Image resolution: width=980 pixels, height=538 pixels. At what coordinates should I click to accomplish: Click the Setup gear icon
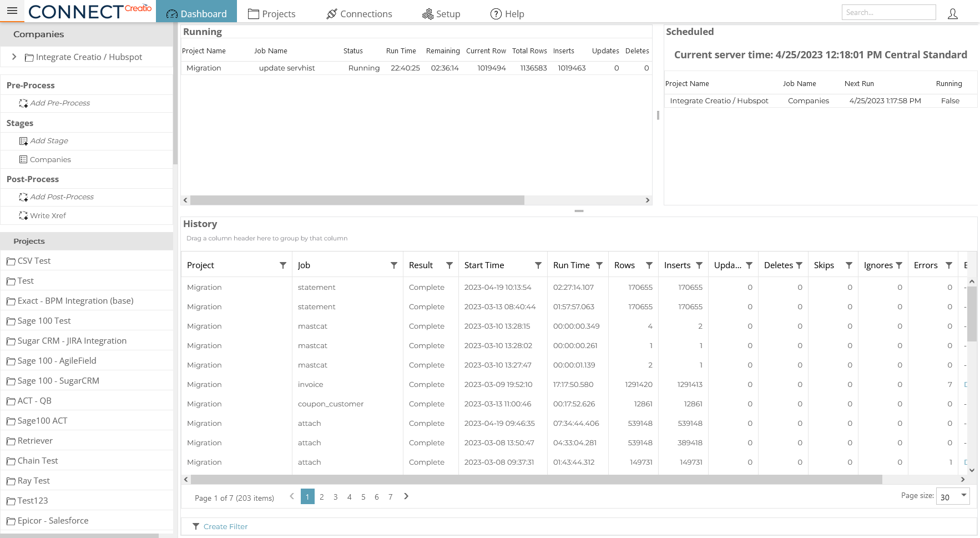point(427,13)
